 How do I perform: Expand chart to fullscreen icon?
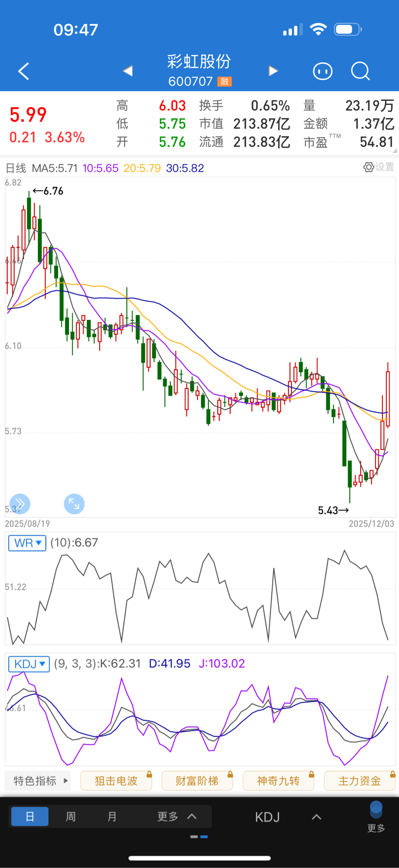[x=74, y=503]
